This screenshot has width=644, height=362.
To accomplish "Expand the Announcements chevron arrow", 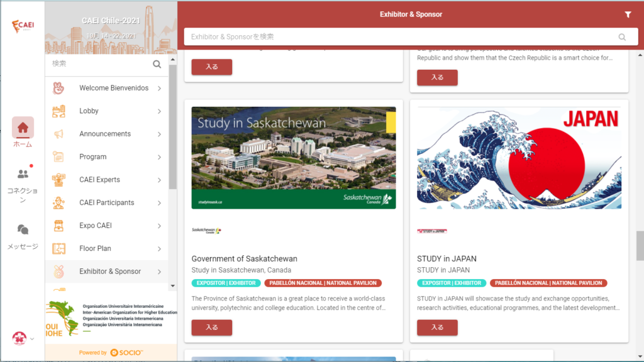I will click(159, 134).
